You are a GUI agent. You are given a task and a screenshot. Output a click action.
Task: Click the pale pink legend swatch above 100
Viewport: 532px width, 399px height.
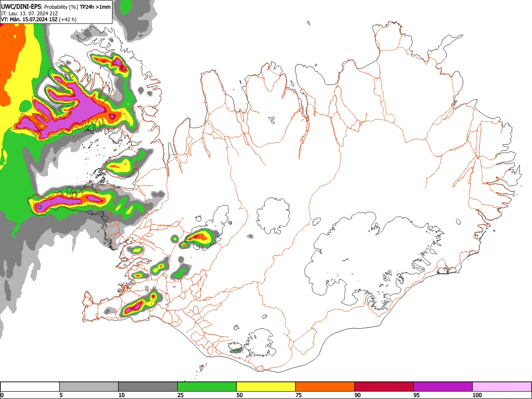(x=502, y=387)
